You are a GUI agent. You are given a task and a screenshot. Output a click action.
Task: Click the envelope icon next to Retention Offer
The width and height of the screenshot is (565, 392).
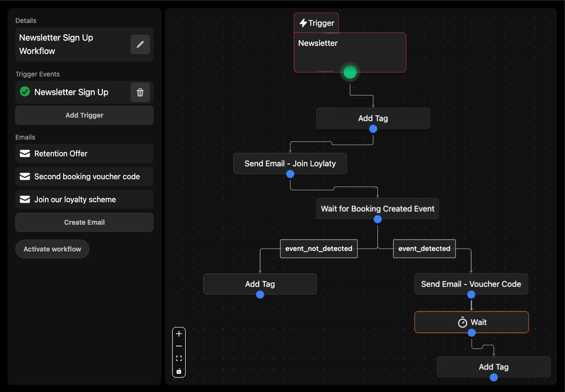point(25,153)
